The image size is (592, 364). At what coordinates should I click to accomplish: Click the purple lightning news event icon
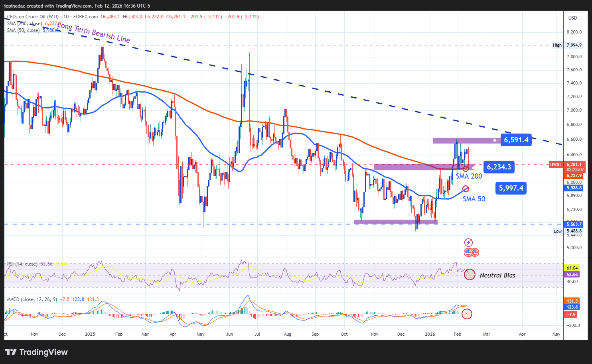coord(468,242)
